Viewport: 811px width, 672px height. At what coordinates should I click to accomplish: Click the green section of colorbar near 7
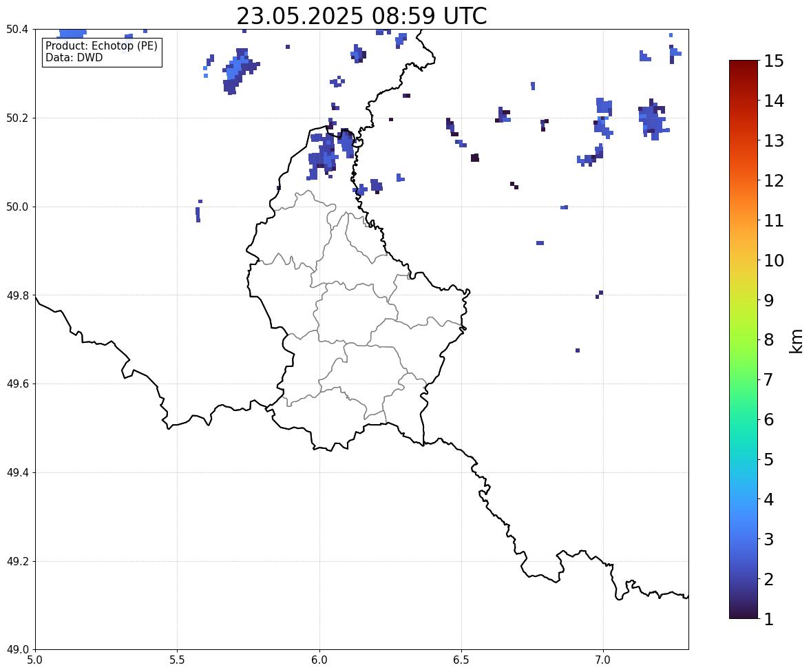744,379
